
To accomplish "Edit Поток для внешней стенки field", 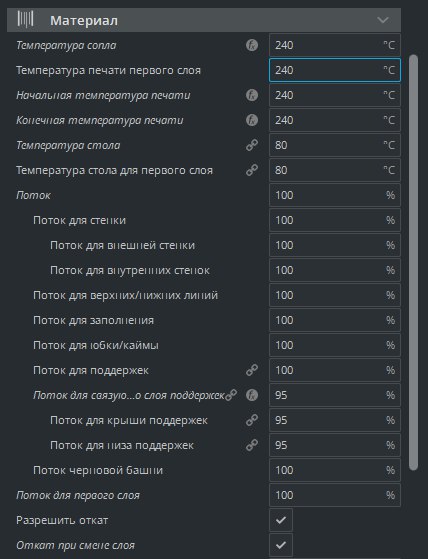I will (x=335, y=245).
